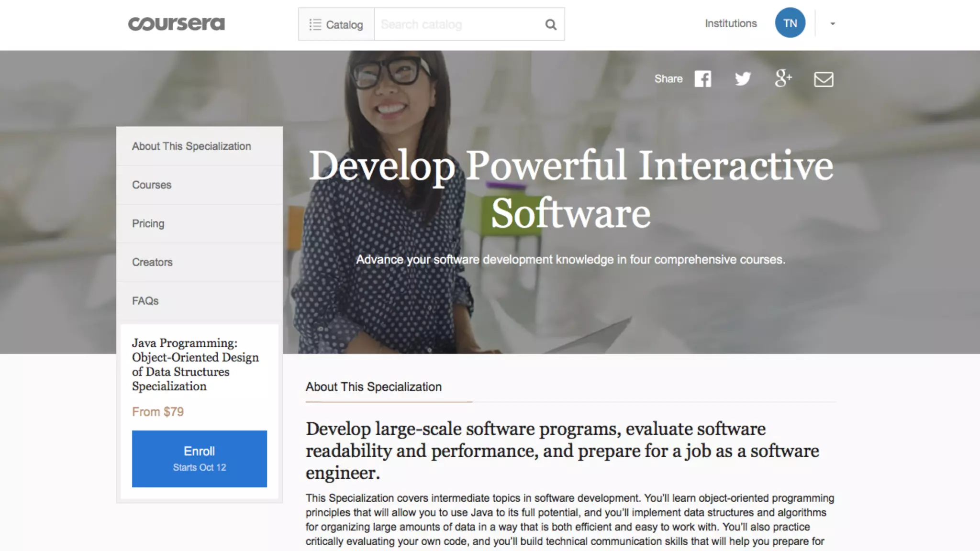The image size is (980, 551).
Task: Select the About This Specialization tab heading
Action: [x=374, y=387]
